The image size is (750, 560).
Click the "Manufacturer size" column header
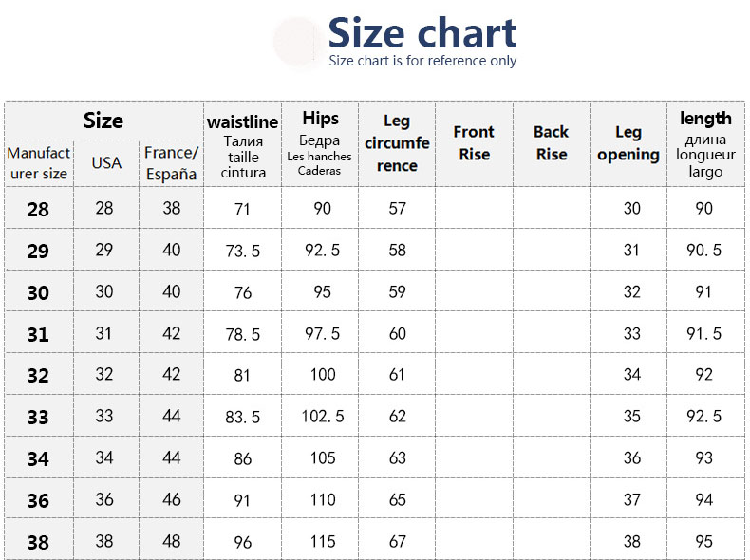[39, 163]
